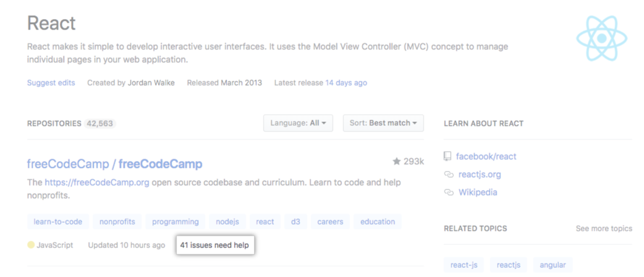
Task: Open the facebook/react repository link
Action: click(486, 156)
